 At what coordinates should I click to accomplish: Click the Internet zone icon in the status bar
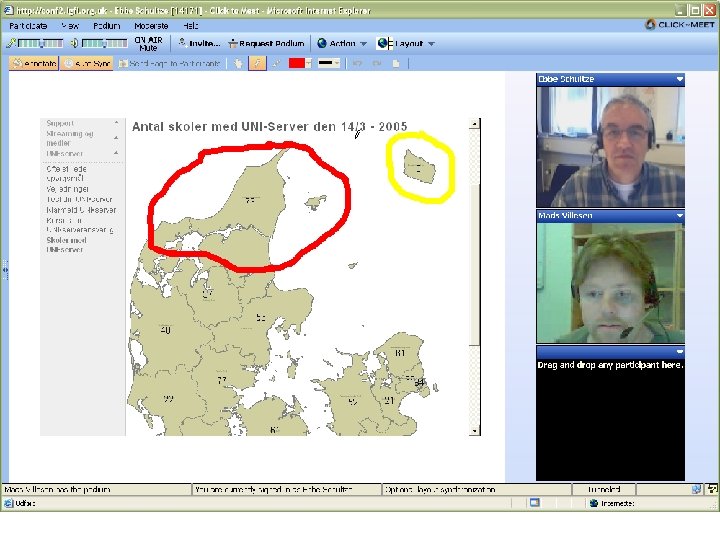coord(594,503)
